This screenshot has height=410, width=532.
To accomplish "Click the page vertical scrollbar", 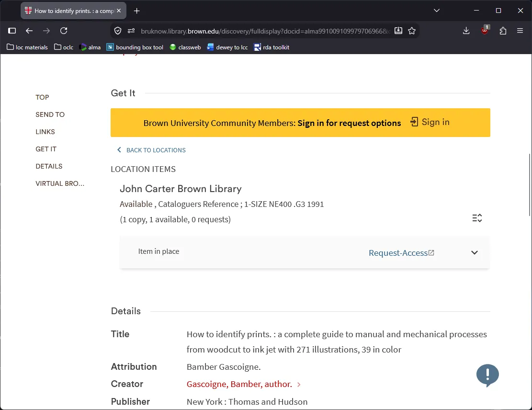I will [530, 184].
